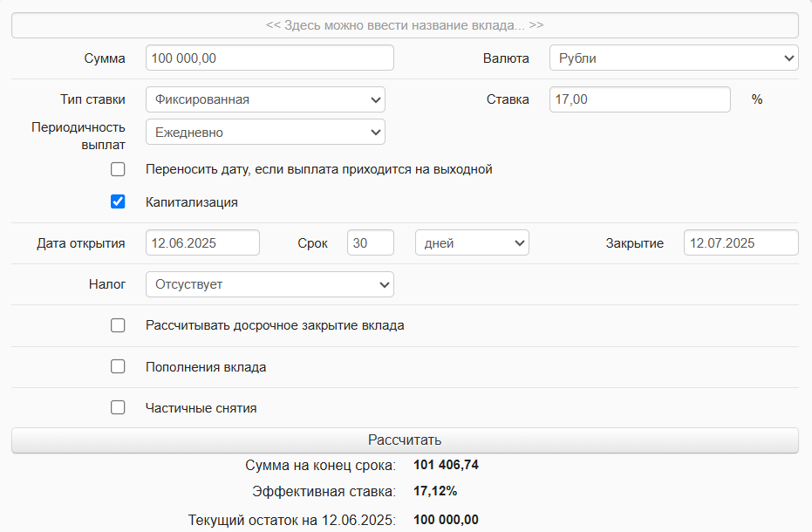812x532 pixels.
Task: Click the Дата открытия date field
Action: 202,242
